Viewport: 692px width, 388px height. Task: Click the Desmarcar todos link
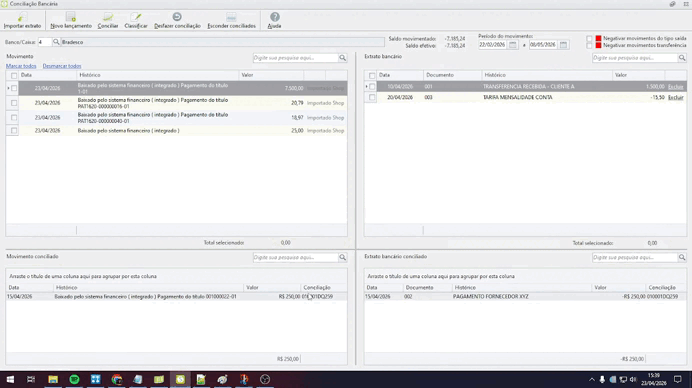pos(62,66)
